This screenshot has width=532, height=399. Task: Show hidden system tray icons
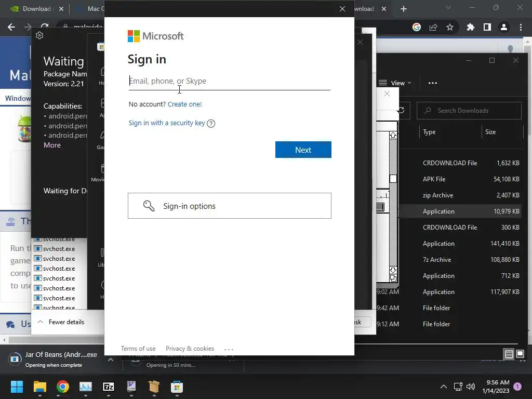444,387
